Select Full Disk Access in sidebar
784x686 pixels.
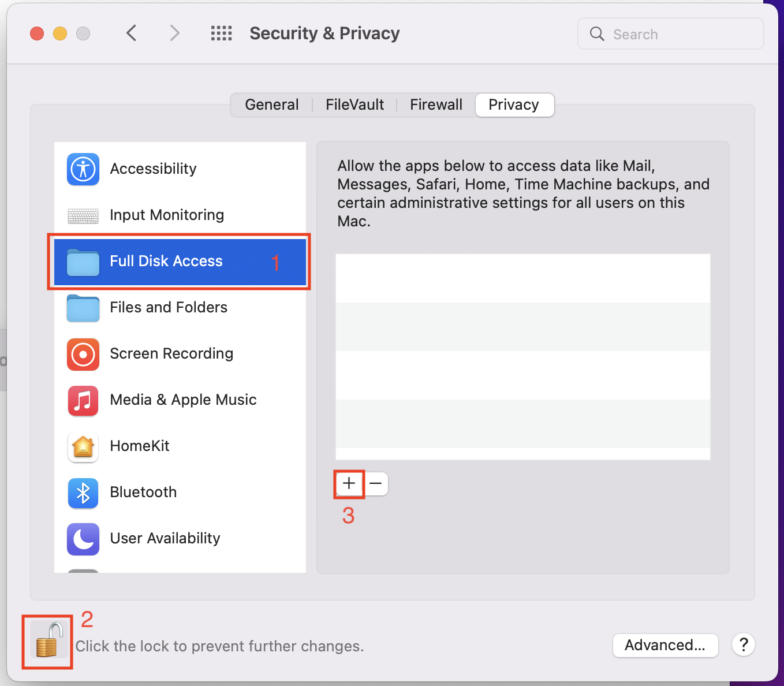[180, 262]
